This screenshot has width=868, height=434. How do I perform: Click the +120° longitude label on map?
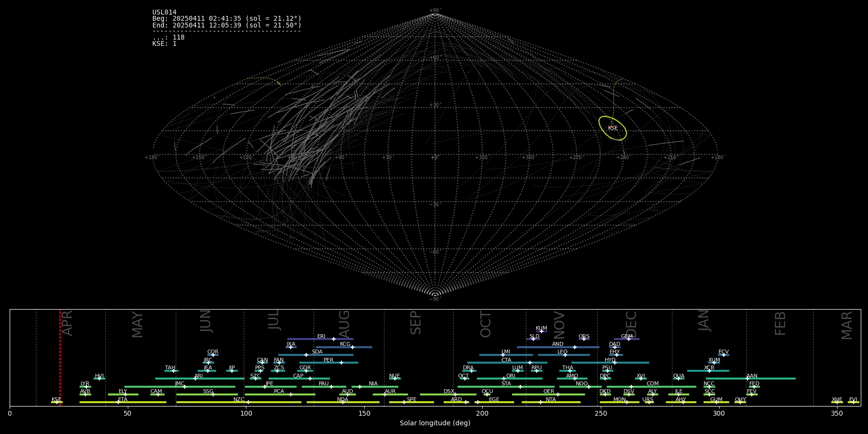(245, 157)
